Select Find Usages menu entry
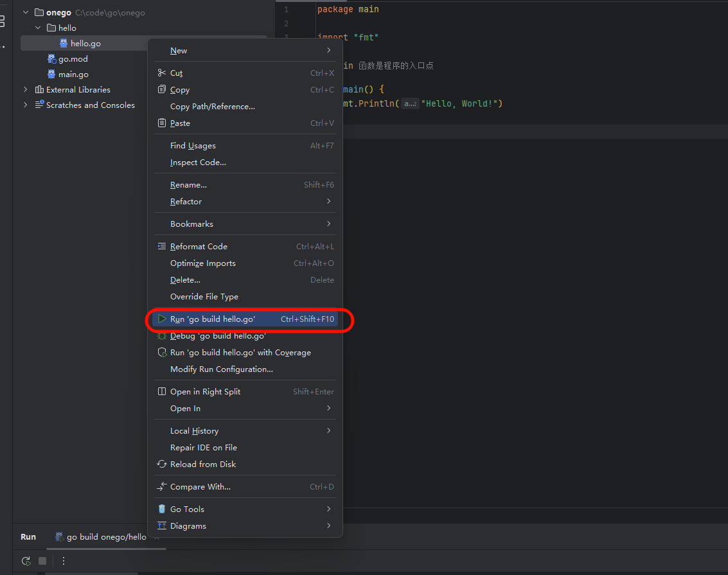 [245, 146]
